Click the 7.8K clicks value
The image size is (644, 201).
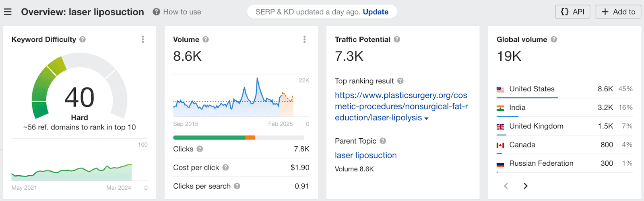pos(301,149)
